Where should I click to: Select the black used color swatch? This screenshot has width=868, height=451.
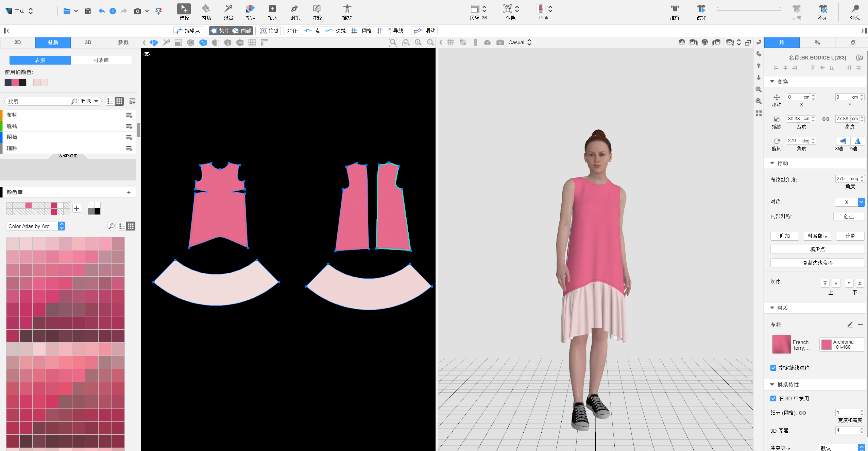(22, 83)
